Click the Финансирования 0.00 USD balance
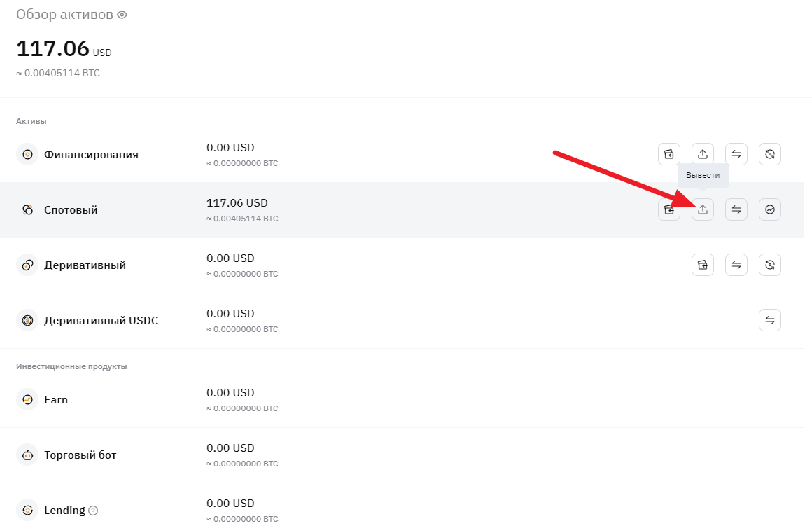This screenshot has width=812, height=526. (230, 148)
